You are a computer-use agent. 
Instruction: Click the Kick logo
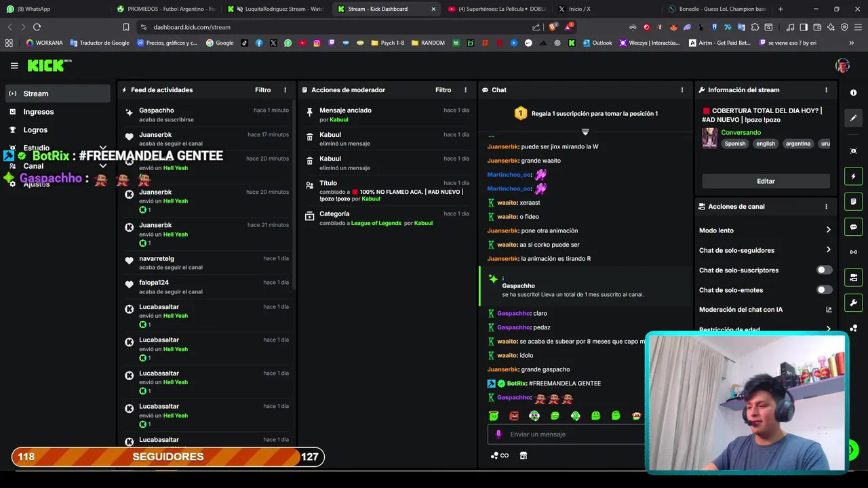[49, 65]
